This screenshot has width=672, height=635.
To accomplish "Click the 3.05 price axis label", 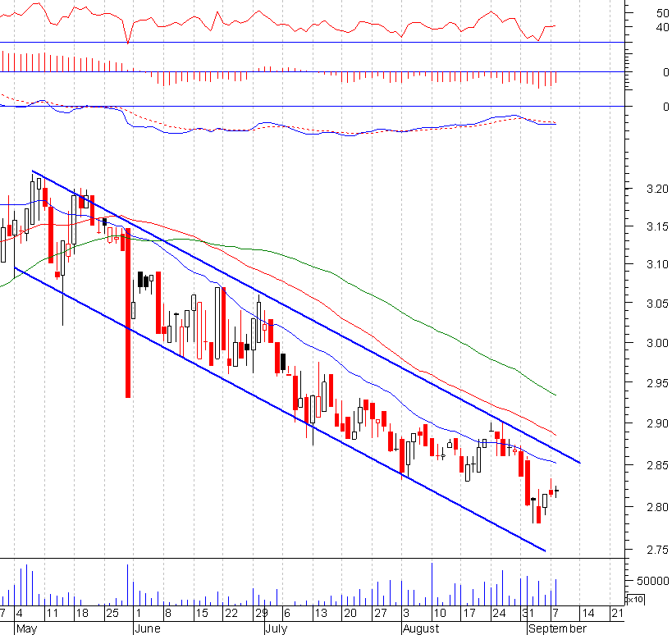I will pyautogui.click(x=657, y=304).
